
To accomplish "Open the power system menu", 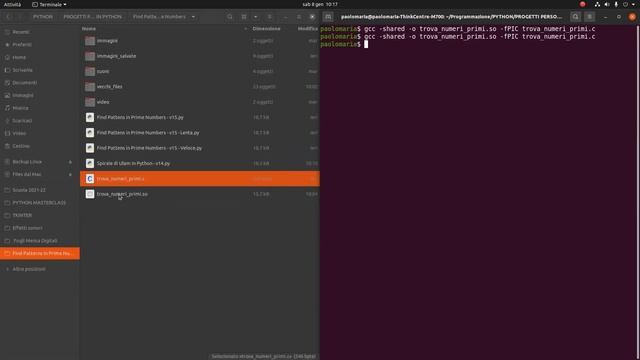I will point(629,4).
